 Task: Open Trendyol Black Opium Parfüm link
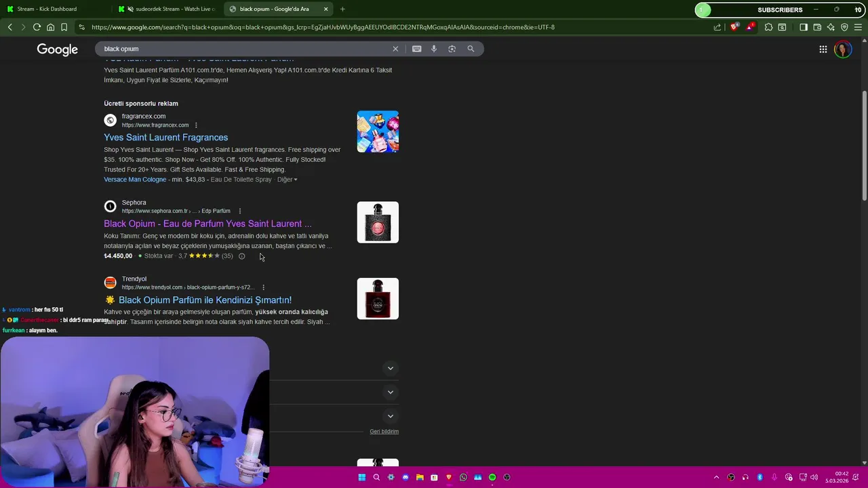pyautogui.click(x=205, y=300)
